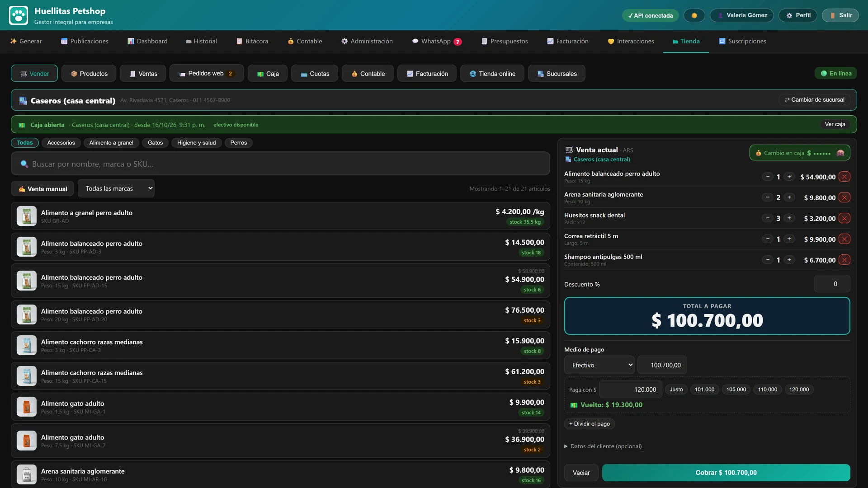Increase Alimento balanceado perro adulto cart quantity
This screenshot has width=868, height=488.
point(789,177)
